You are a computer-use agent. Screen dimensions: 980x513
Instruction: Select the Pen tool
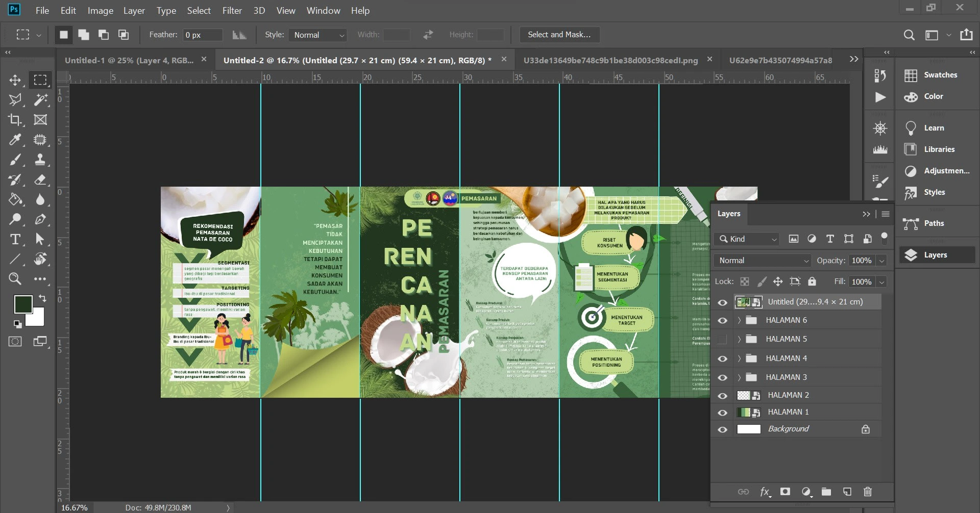point(40,219)
